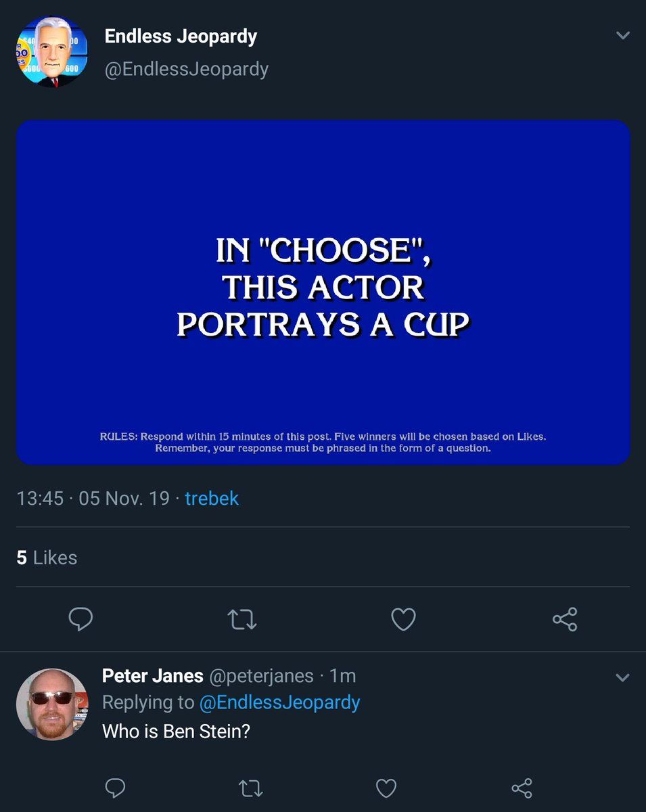646x812 pixels.
Task: View the 5 Likes list
Action: tap(47, 558)
